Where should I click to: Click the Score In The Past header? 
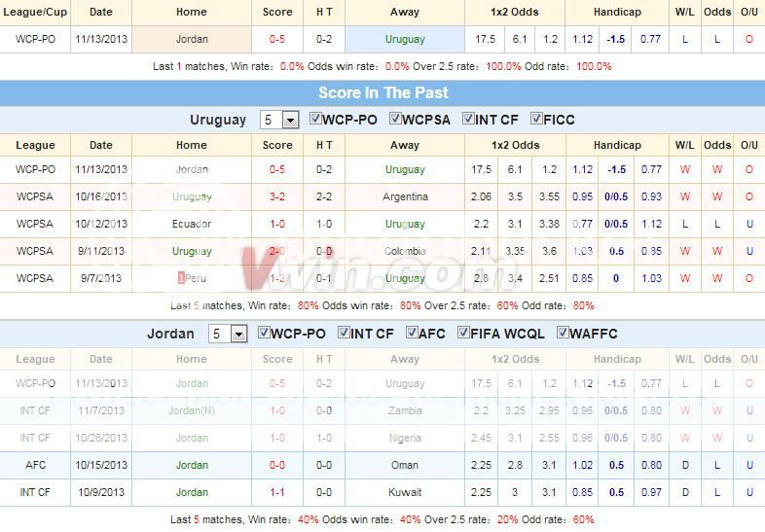pos(382,93)
